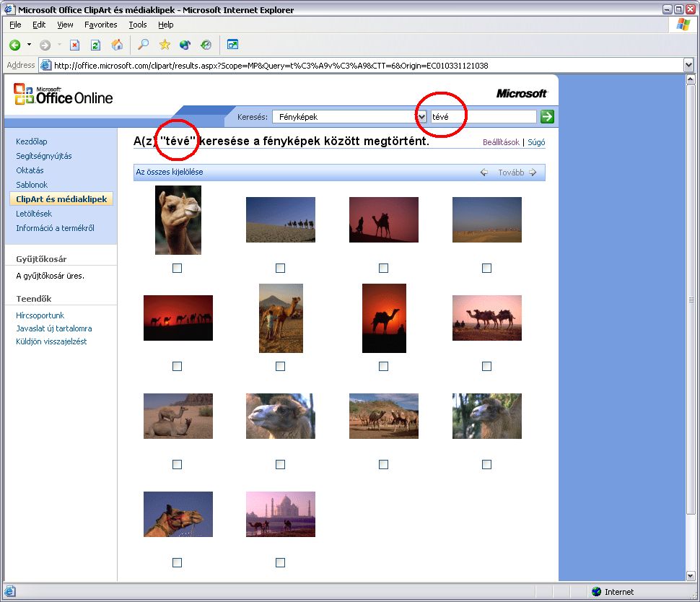The height and width of the screenshot is (602, 700).
Task: Open the Back button history dropdown arrow
Action: click(30, 45)
